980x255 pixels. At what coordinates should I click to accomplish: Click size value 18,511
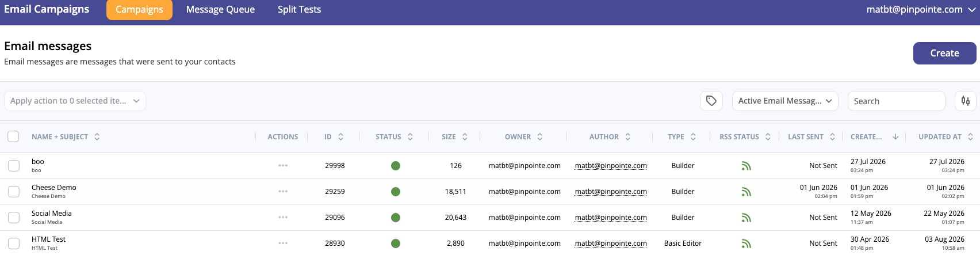(x=455, y=192)
